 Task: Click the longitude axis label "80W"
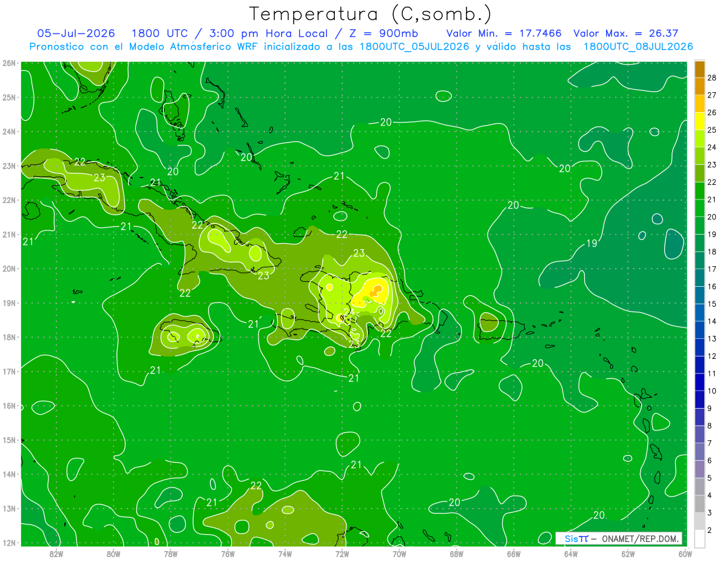113,554
